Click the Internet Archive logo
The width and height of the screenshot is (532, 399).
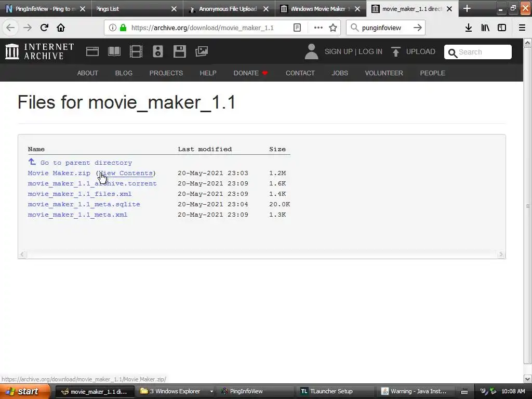(39, 51)
